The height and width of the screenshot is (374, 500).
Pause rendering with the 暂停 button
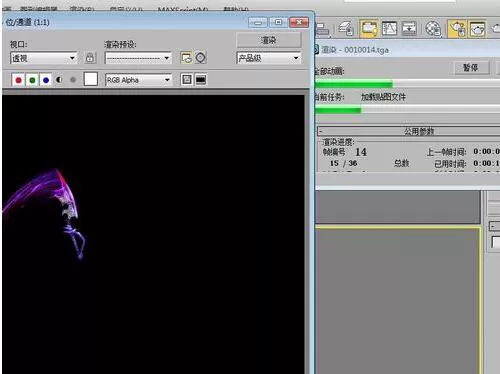tap(472, 68)
